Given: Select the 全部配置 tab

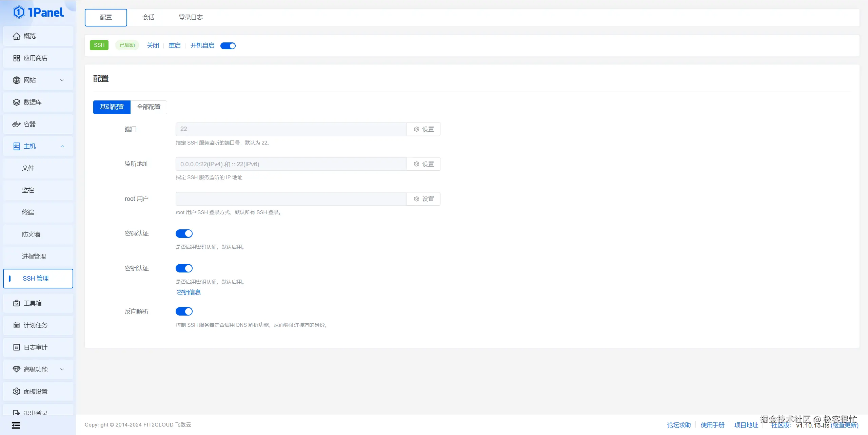Looking at the screenshot, I should click(x=149, y=107).
